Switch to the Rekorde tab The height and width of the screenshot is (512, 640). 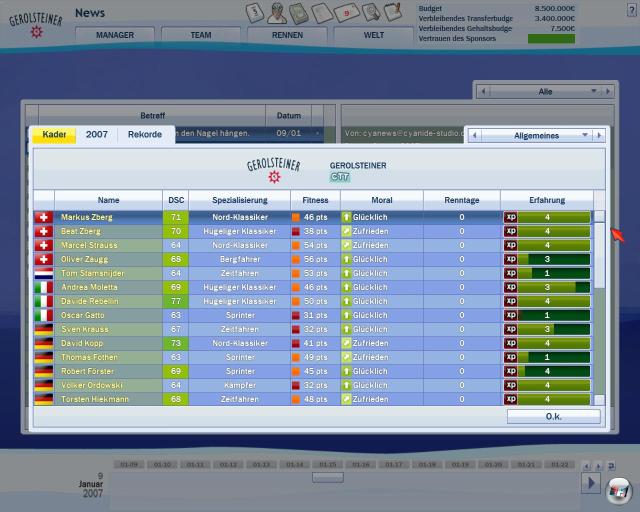pyautogui.click(x=145, y=134)
